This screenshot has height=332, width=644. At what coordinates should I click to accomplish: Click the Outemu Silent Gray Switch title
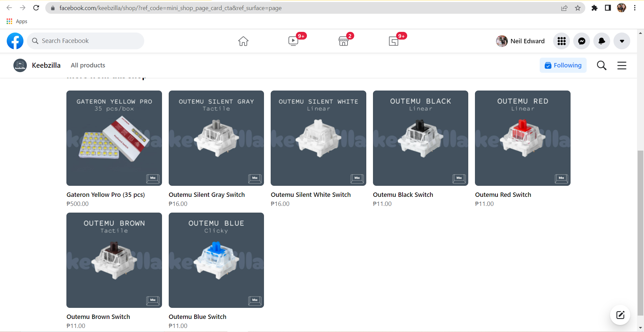[x=207, y=195]
